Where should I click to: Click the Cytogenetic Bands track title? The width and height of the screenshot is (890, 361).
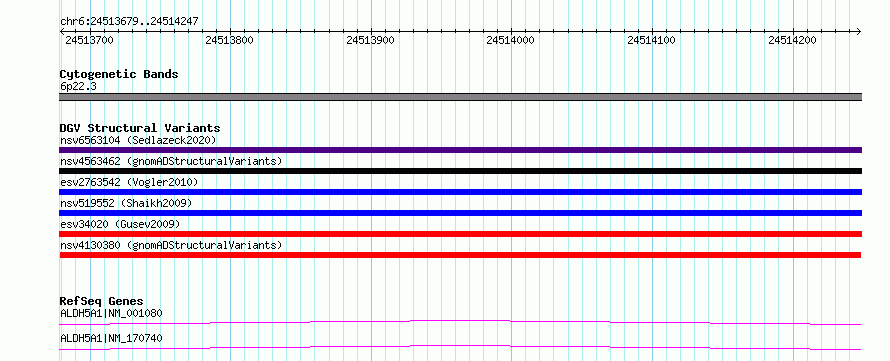pos(119,74)
